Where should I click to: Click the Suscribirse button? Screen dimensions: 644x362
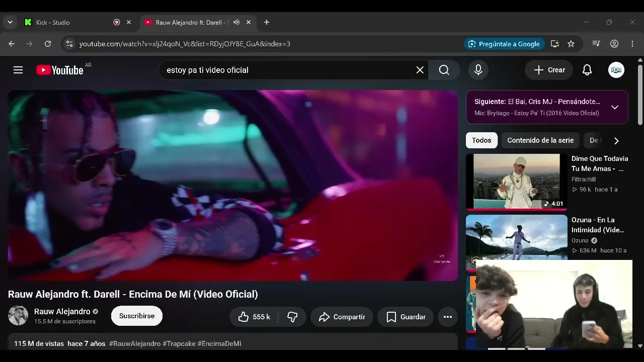(137, 316)
